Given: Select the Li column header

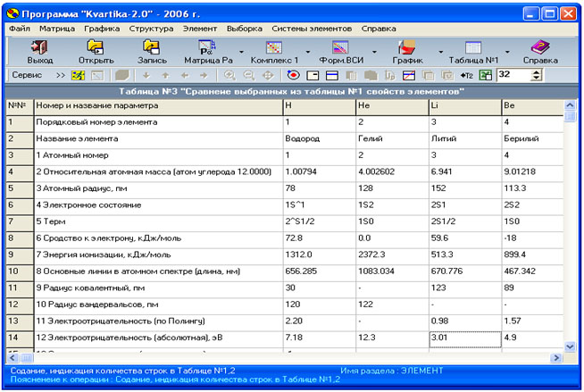Looking at the screenshot, I should point(465,107).
